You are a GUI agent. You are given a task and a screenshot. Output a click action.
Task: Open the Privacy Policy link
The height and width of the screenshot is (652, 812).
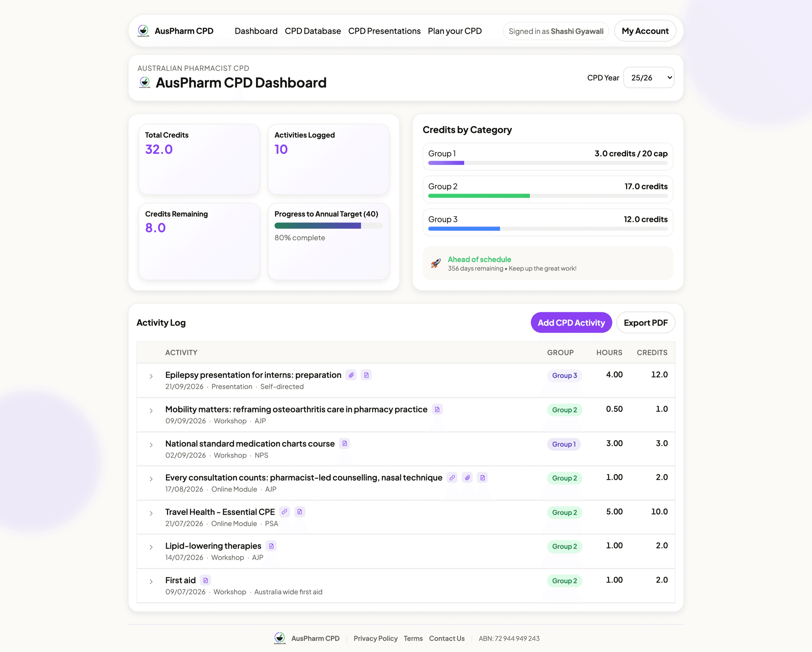click(x=376, y=638)
